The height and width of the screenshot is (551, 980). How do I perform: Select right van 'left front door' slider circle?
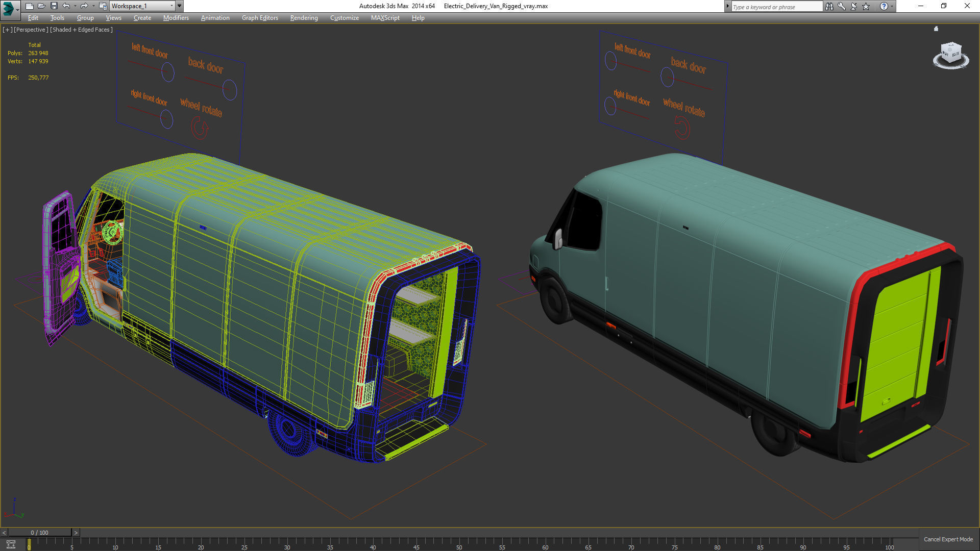610,61
